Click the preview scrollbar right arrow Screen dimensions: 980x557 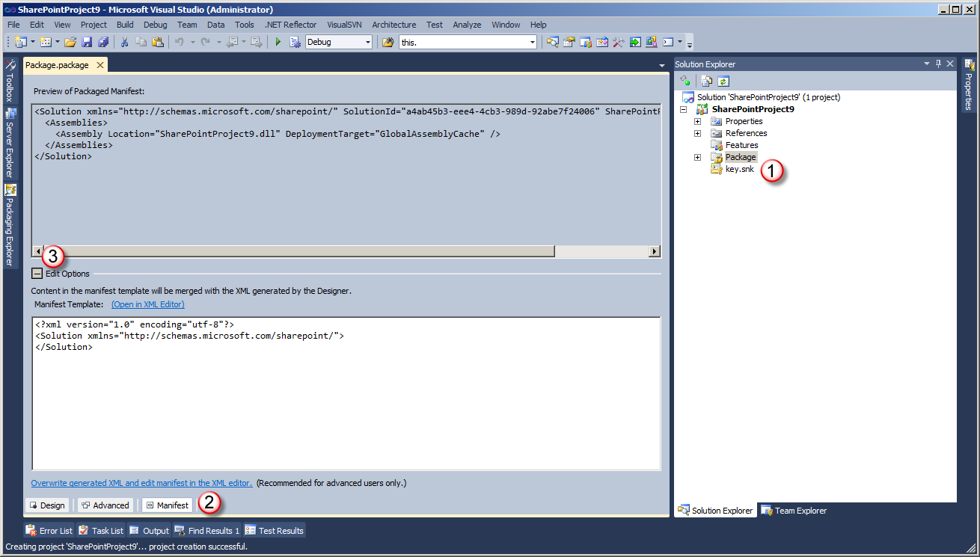click(x=655, y=251)
